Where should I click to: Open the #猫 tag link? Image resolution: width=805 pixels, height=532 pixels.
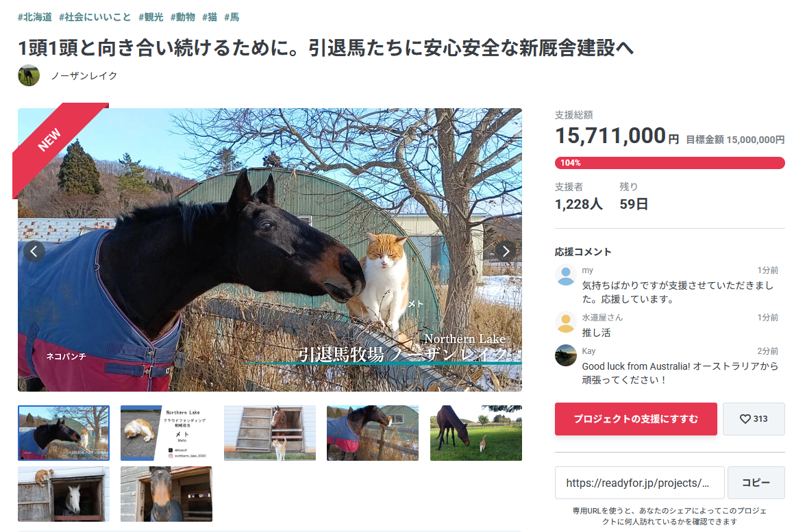pos(210,17)
